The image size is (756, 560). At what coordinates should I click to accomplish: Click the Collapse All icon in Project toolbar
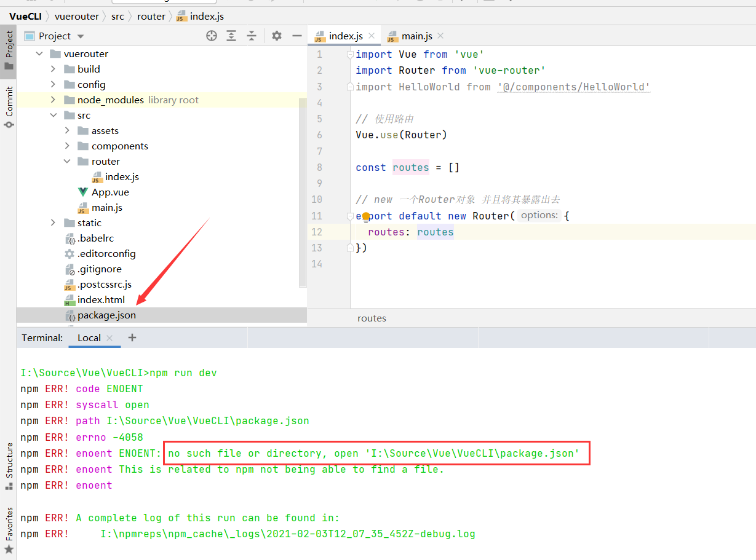pyautogui.click(x=252, y=36)
